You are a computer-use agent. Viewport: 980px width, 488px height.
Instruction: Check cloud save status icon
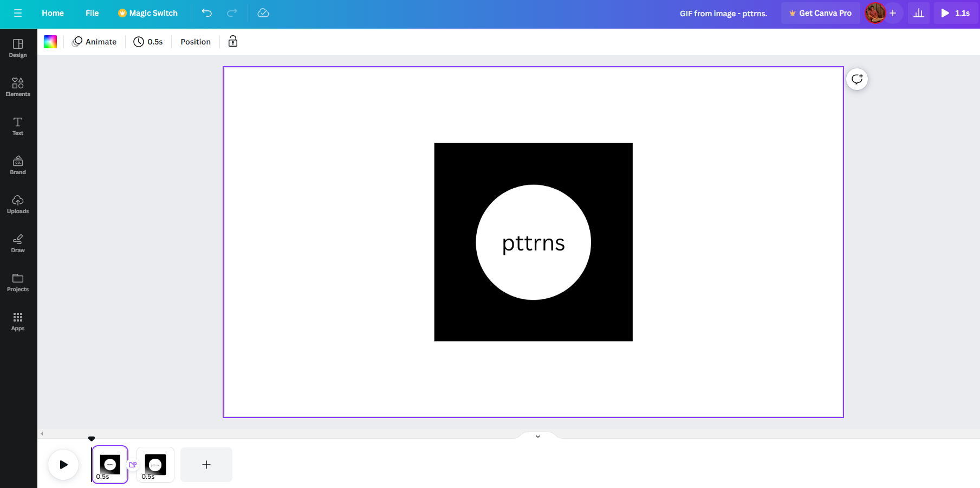point(263,13)
